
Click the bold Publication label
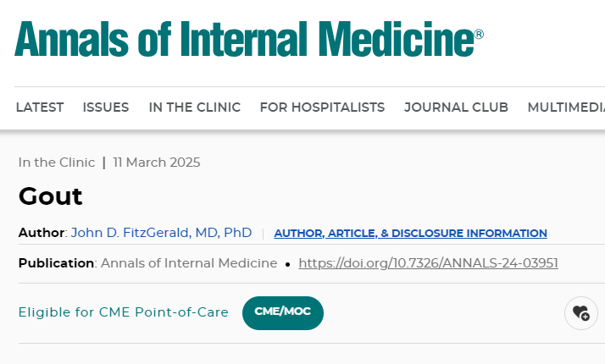pyautogui.click(x=56, y=263)
